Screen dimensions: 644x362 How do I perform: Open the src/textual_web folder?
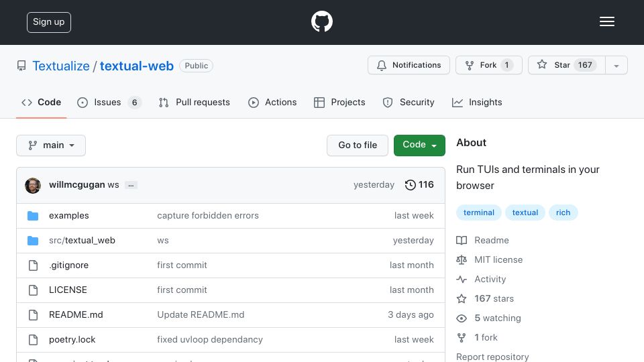click(82, 241)
